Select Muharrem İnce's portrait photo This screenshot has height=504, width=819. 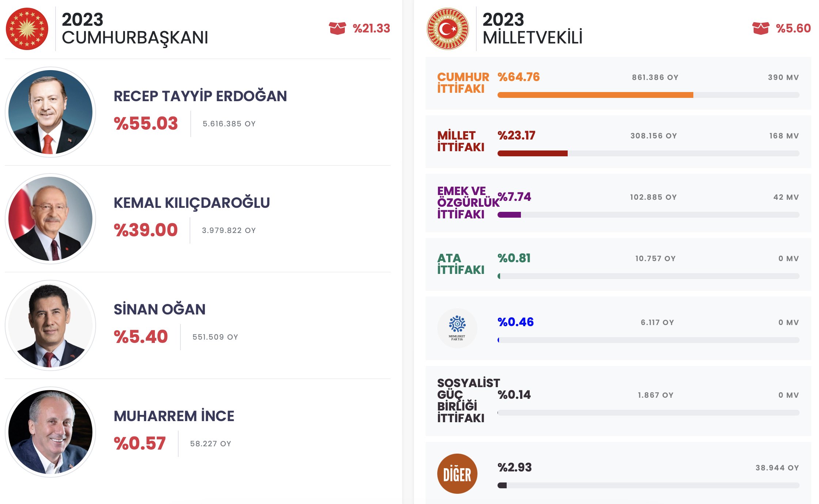[50, 432]
